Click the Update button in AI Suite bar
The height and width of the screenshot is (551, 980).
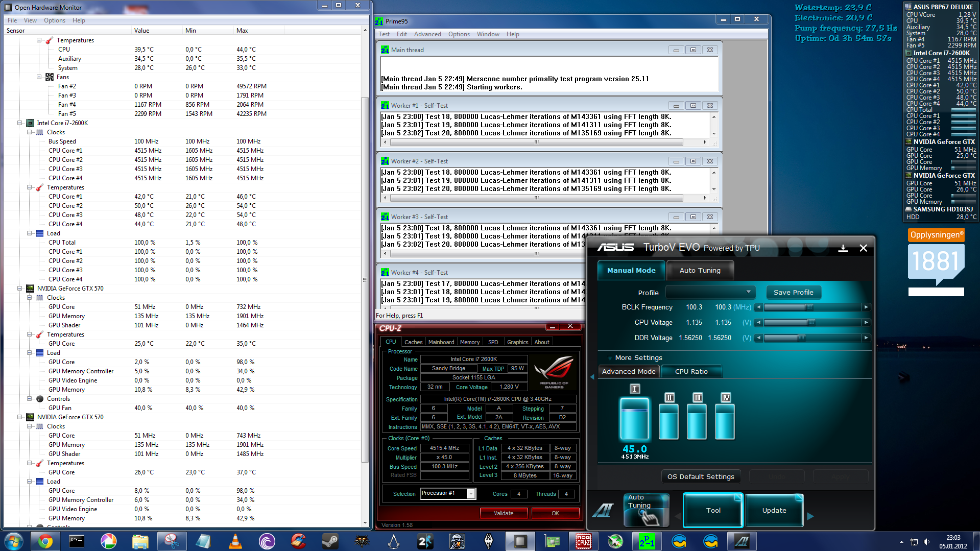[774, 510]
